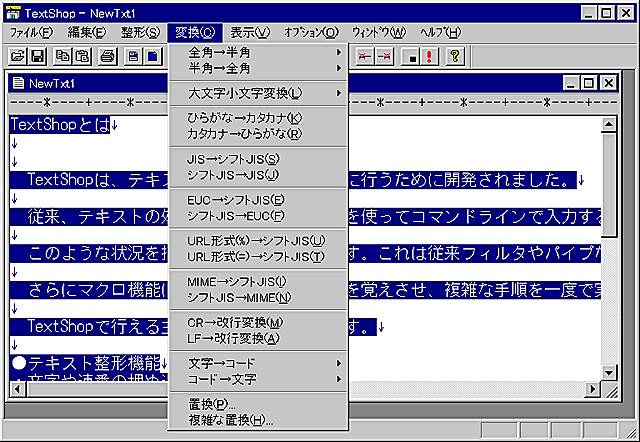This screenshot has width=640, height=442.
Task: Open the オプション(O) menu
Action: [311, 33]
